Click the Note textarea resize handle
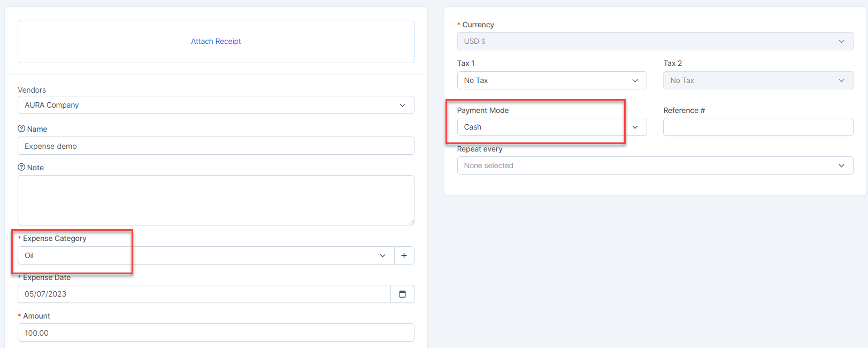This screenshot has width=868, height=348. [x=411, y=222]
